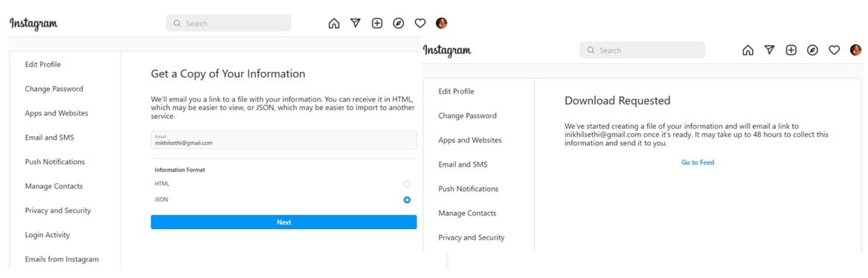Open Manage Contacts in right sidebar
Image resolution: width=868 pixels, height=278 pixels.
point(467,213)
